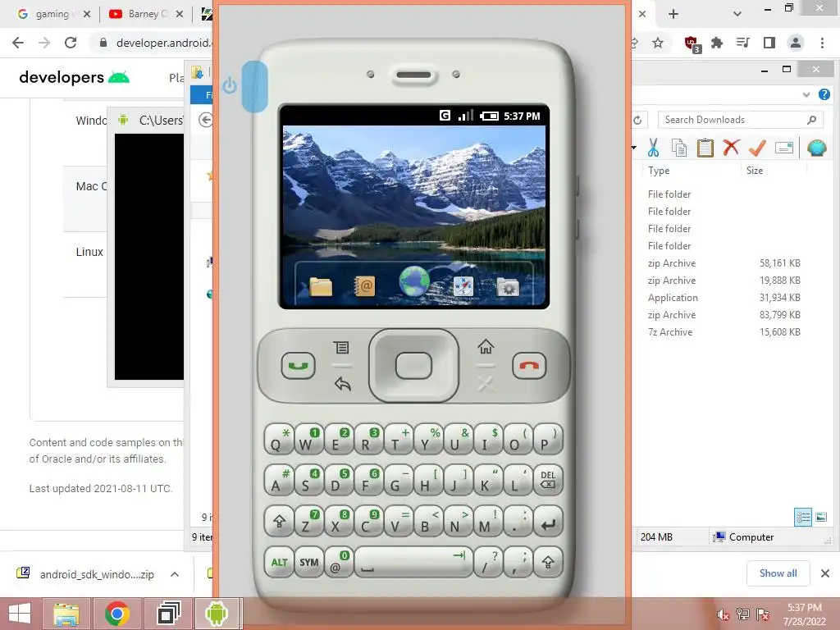Select the Application 31,934 KB row
This screenshot has width=840, height=630.
[x=724, y=297]
